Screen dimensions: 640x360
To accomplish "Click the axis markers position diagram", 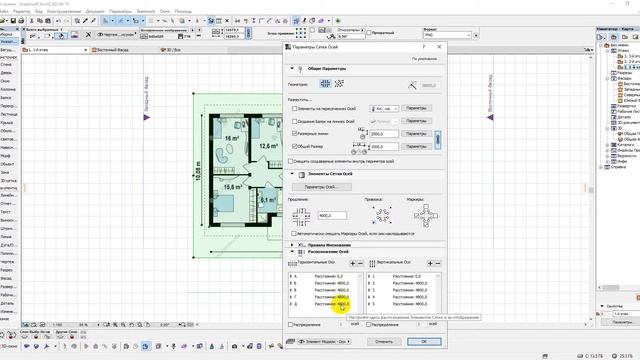I will (x=426, y=216).
